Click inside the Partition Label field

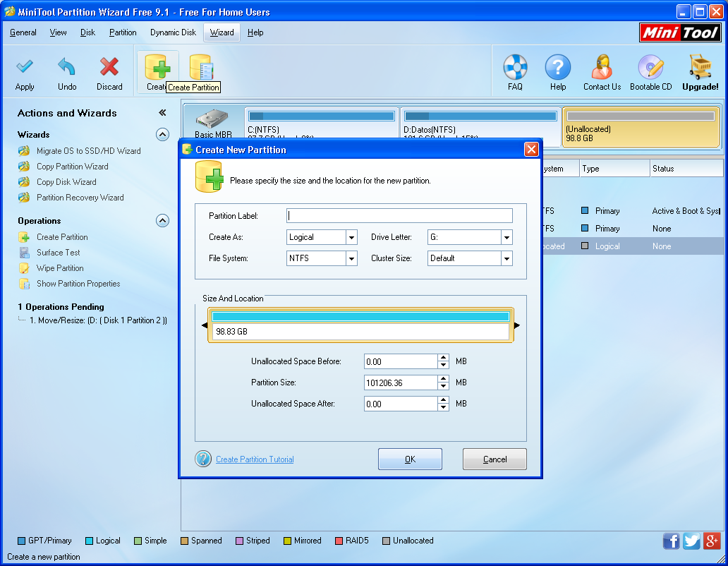[x=399, y=215]
